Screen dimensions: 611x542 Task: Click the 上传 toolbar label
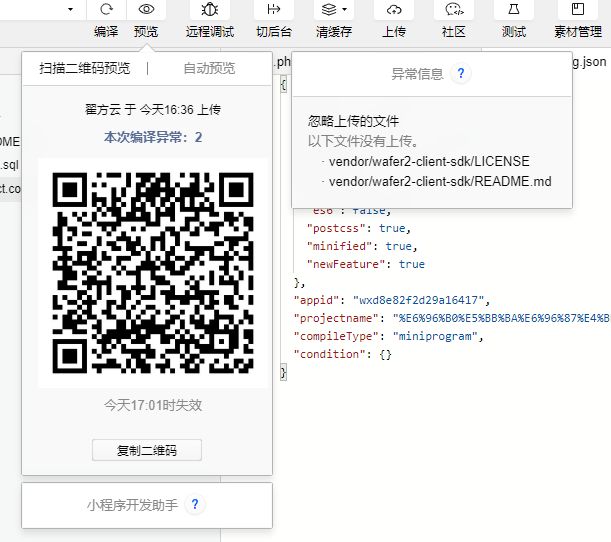point(394,32)
